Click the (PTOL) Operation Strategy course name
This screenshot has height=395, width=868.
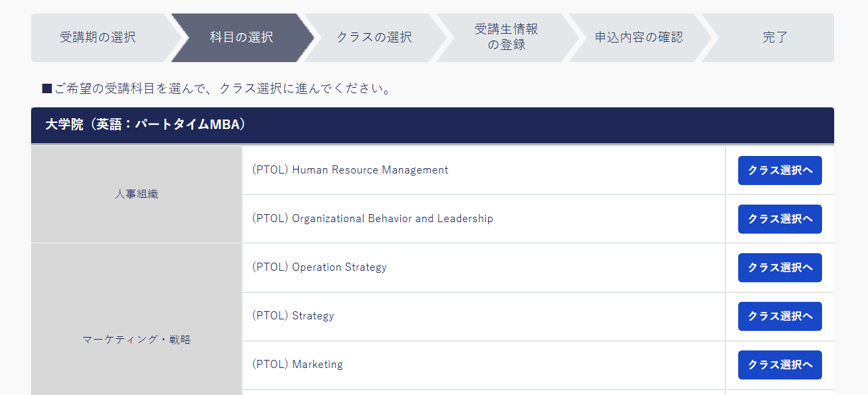319,267
